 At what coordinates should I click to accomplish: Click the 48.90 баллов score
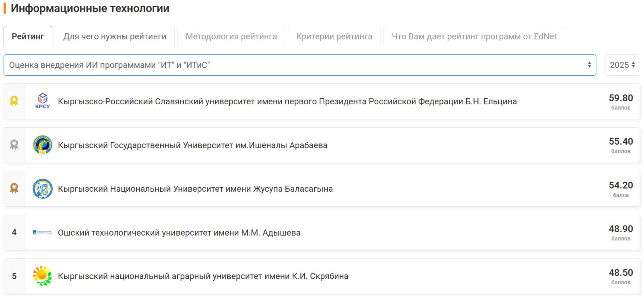click(621, 232)
